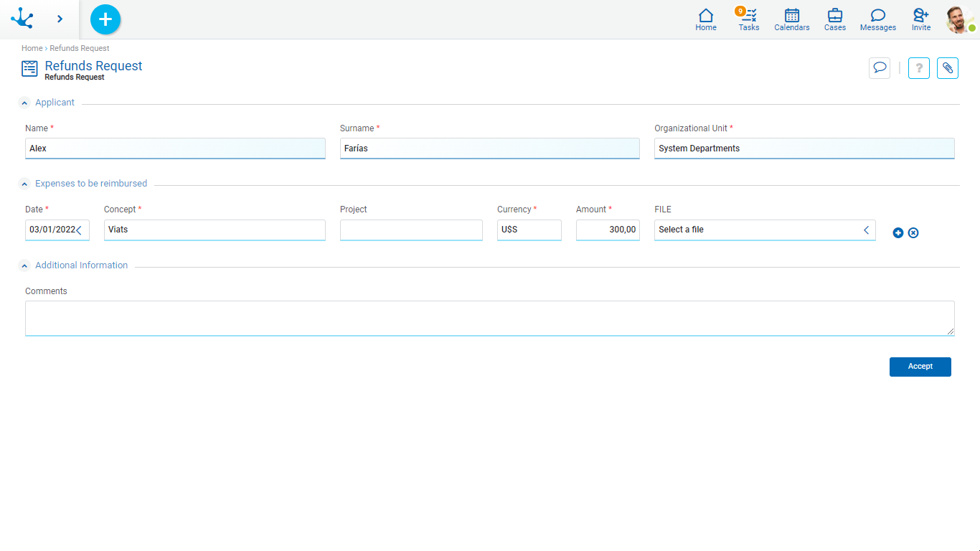Click the Accept button
Screen dimensions: 980x551
[920, 367]
